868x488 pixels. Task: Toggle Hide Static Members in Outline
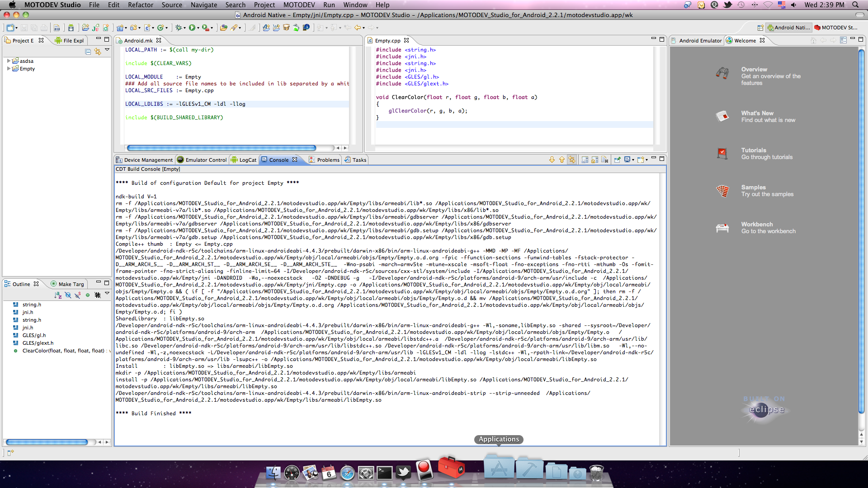pyautogui.click(x=78, y=295)
